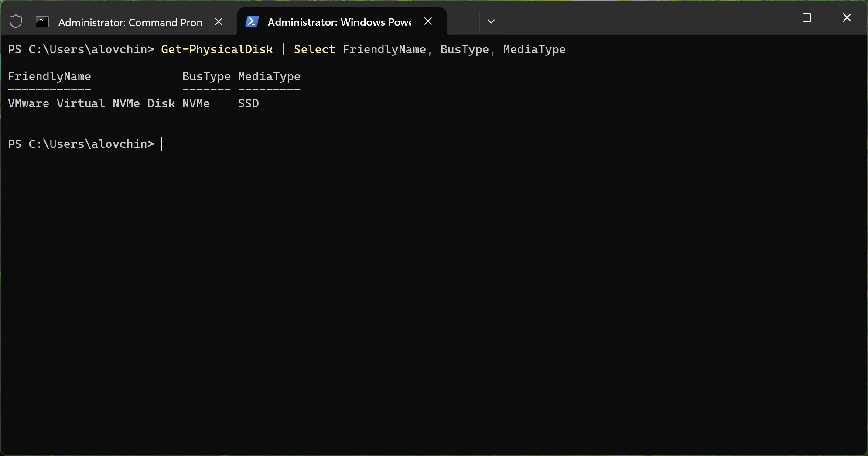Click the Command Prompt tab icon
The width and height of the screenshot is (868, 456).
coord(42,21)
